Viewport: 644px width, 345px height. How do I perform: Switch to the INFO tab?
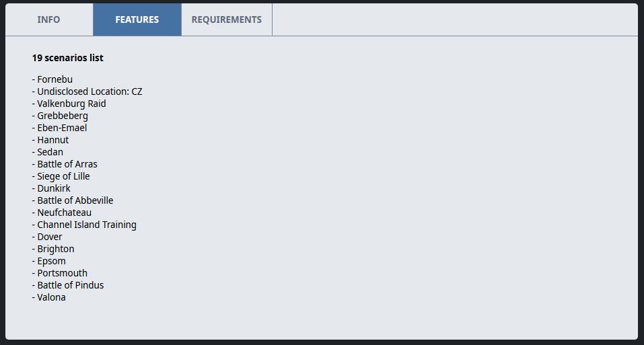coord(49,20)
